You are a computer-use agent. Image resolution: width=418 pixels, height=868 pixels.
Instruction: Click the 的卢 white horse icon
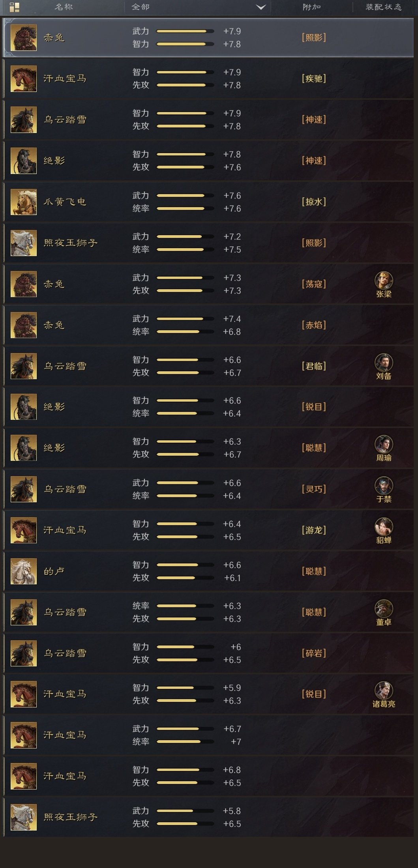24,571
